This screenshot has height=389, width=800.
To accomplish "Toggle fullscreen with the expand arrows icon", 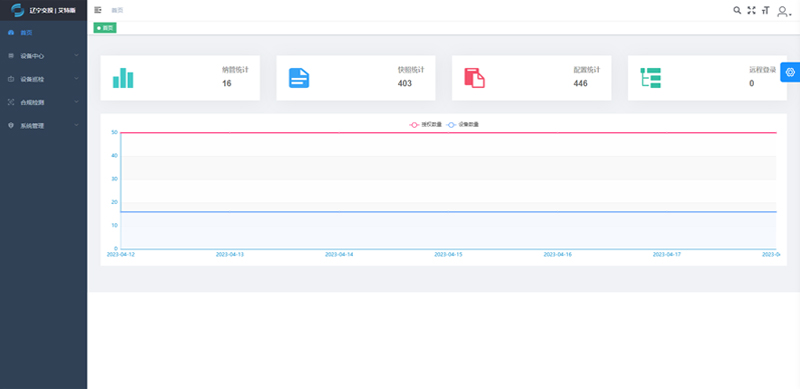I will (752, 10).
